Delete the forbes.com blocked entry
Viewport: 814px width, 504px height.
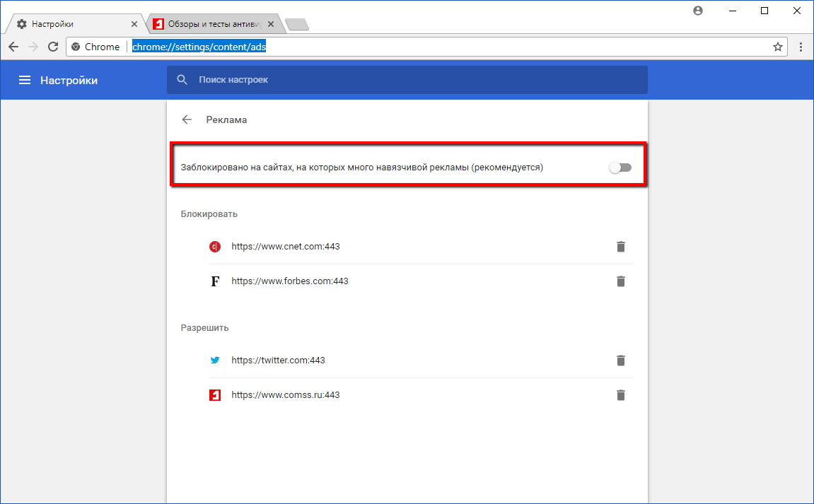click(620, 281)
